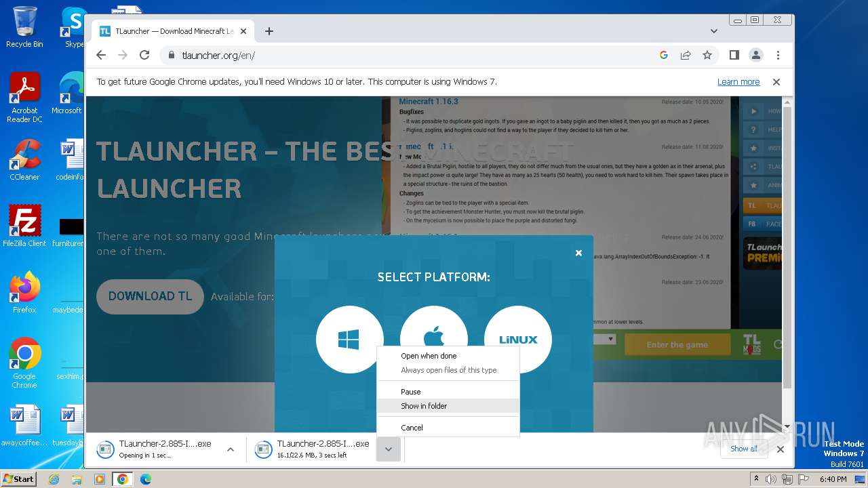Click Open when done in context menu
This screenshot has height=488, width=868.
click(x=448, y=356)
